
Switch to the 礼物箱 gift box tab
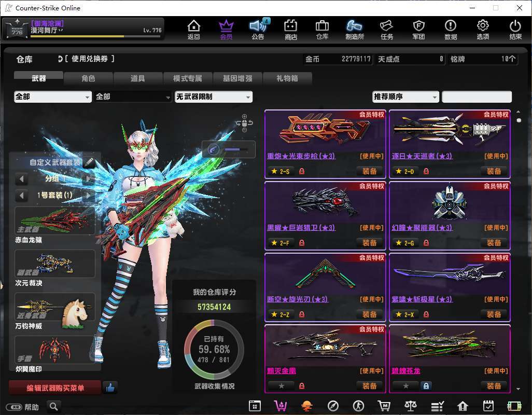click(287, 78)
